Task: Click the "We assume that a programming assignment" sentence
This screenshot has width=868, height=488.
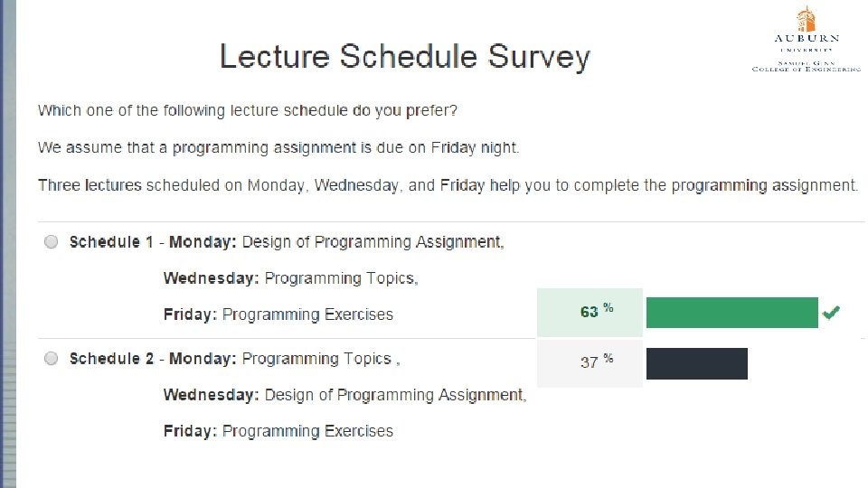Action: (x=278, y=147)
